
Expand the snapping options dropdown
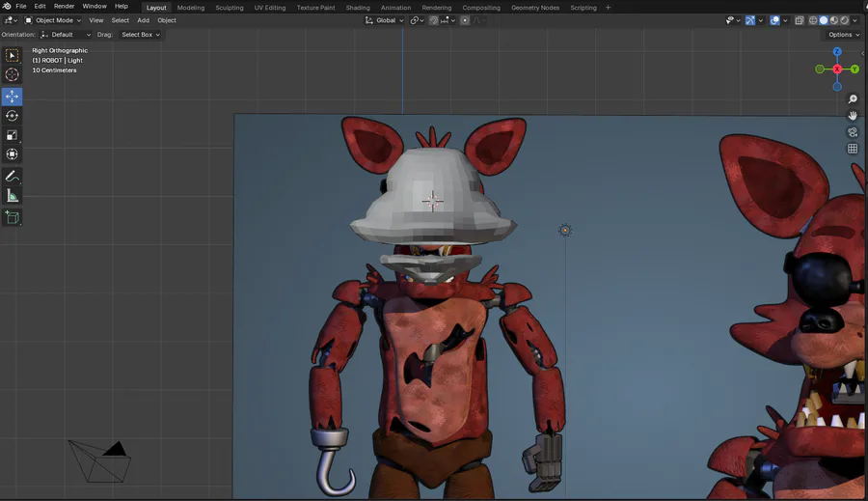(448, 20)
